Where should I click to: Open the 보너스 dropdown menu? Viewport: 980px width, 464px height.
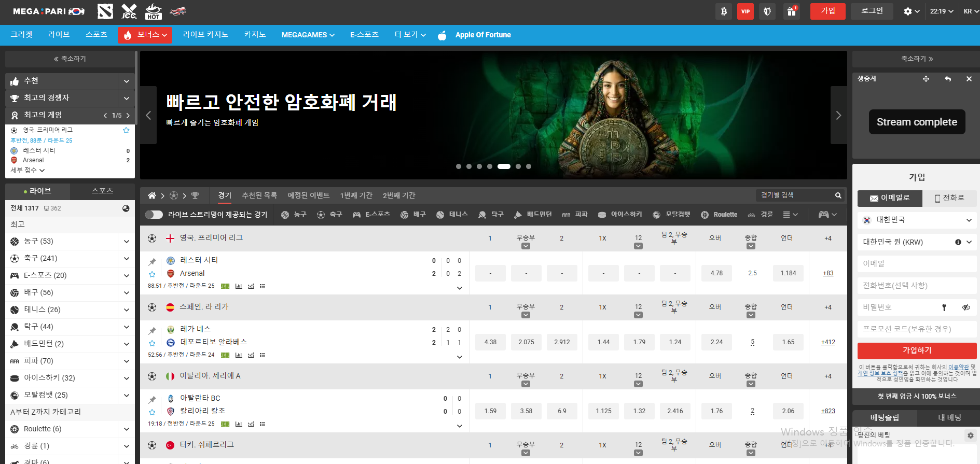[x=145, y=35]
